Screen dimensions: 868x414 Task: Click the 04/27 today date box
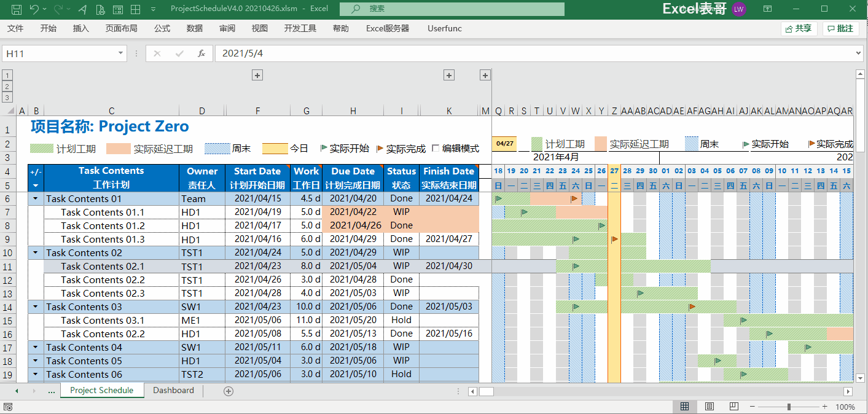pos(504,144)
